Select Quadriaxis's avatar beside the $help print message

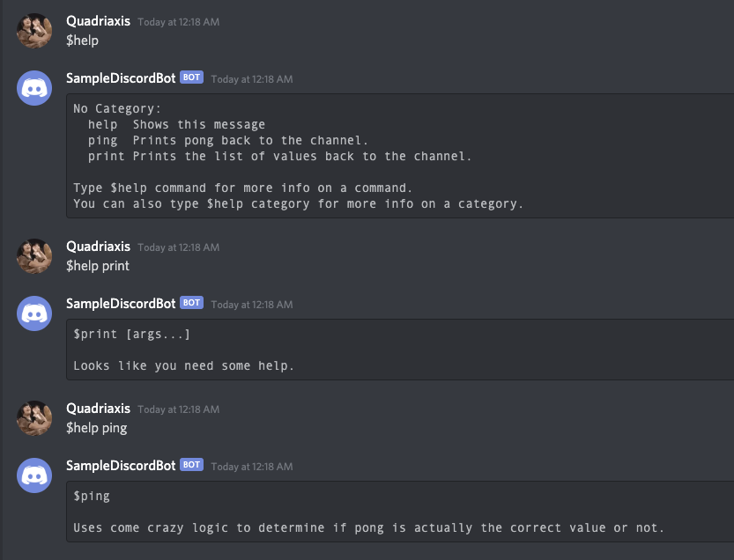click(33, 255)
